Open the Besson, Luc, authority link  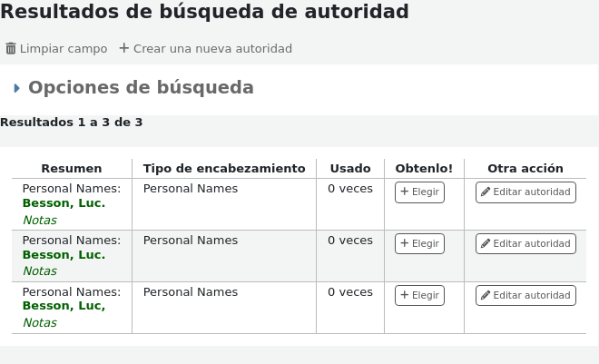[64, 307]
